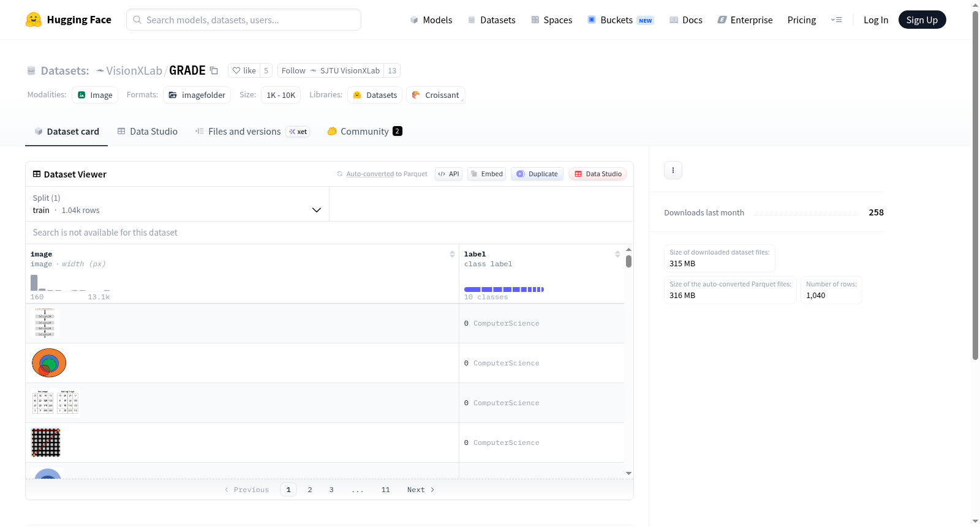Open the like count of 5
Viewport: 980px width, 527px height.
[x=266, y=70]
